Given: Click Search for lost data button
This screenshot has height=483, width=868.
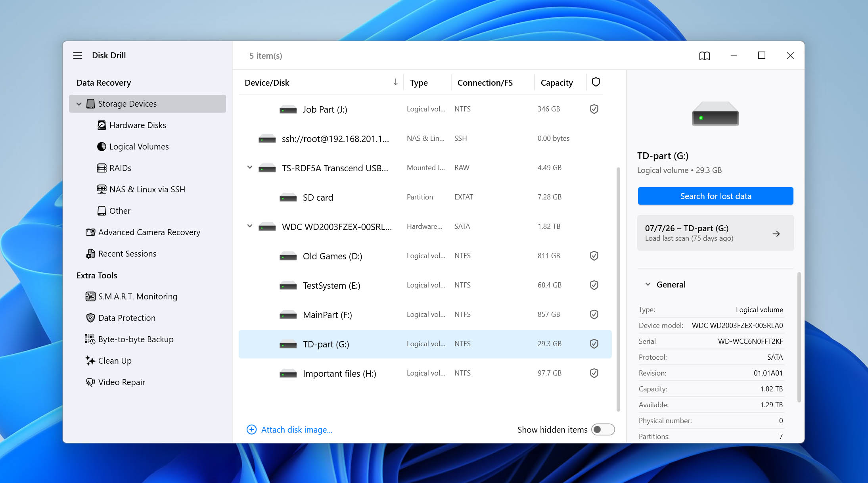Looking at the screenshot, I should [x=715, y=196].
